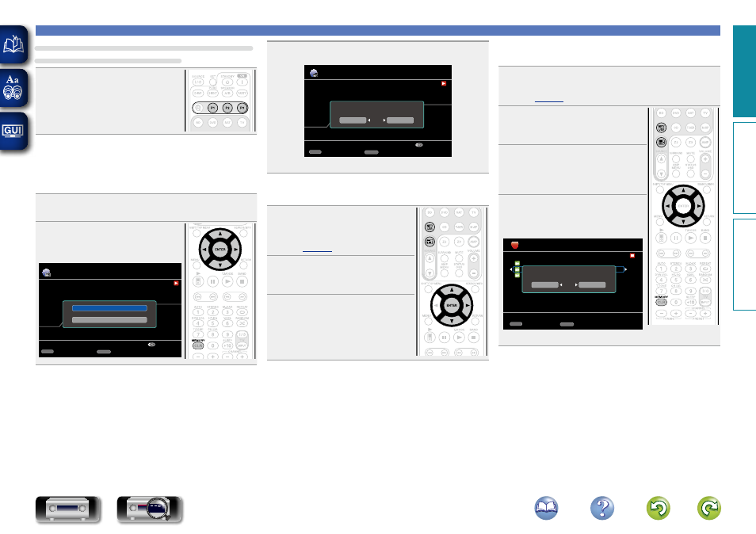Go back using the green counterclockwise arrow
Screen dimensions: 756x534
(x=659, y=509)
